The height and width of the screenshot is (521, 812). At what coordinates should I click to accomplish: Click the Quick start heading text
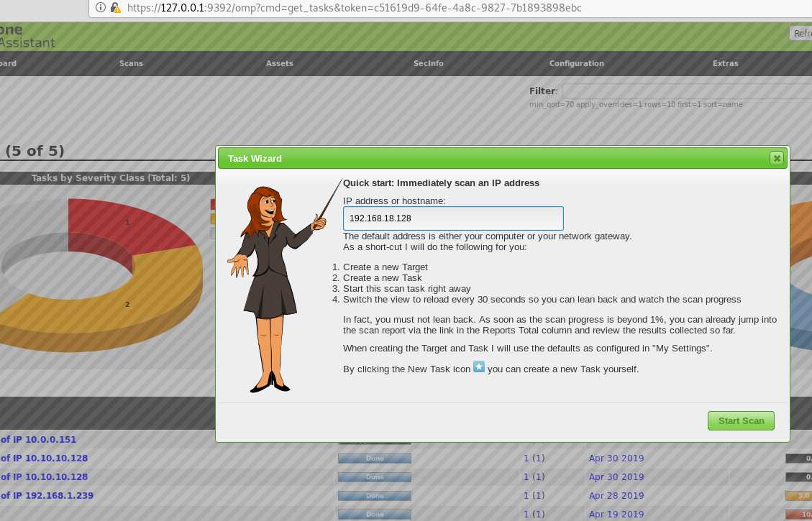click(441, 183)
